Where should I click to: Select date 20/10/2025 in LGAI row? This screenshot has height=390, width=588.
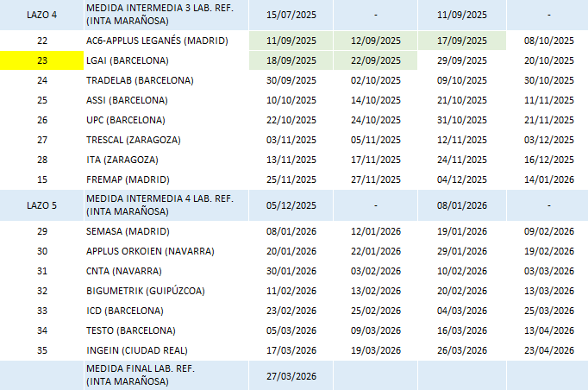tap(548, 60)
